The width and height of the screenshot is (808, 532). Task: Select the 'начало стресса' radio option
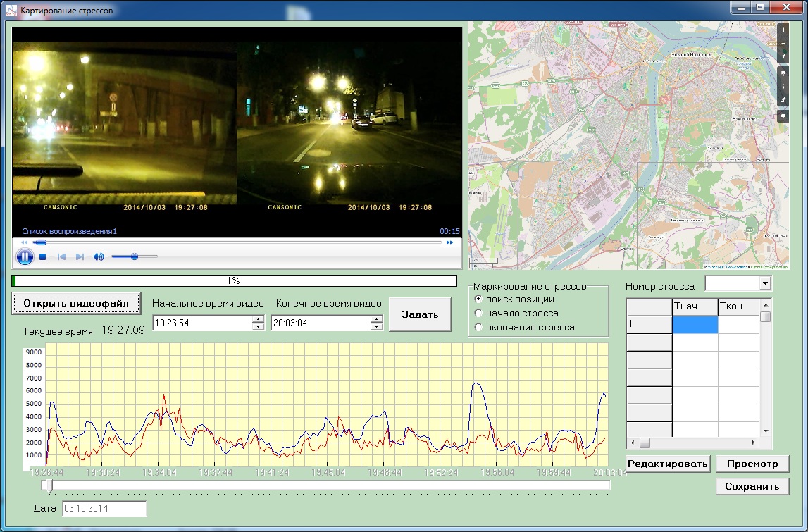coord(479,314)
